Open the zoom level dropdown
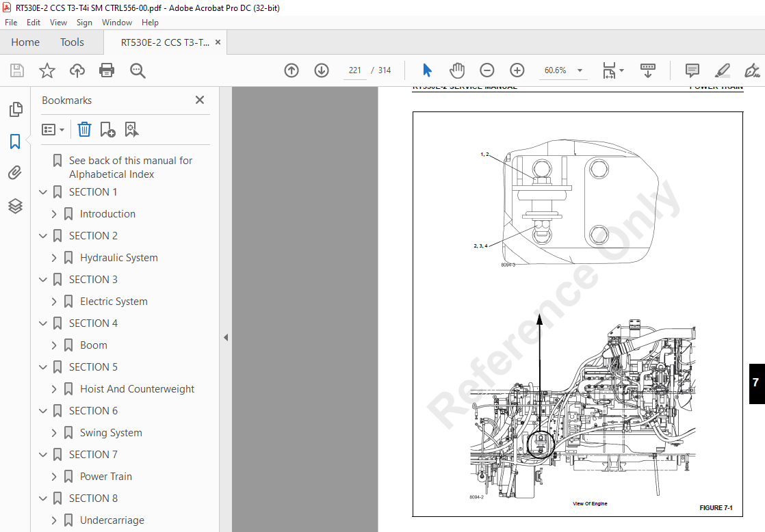The height and width of the screenshot is (532, 765). point(580,70)
